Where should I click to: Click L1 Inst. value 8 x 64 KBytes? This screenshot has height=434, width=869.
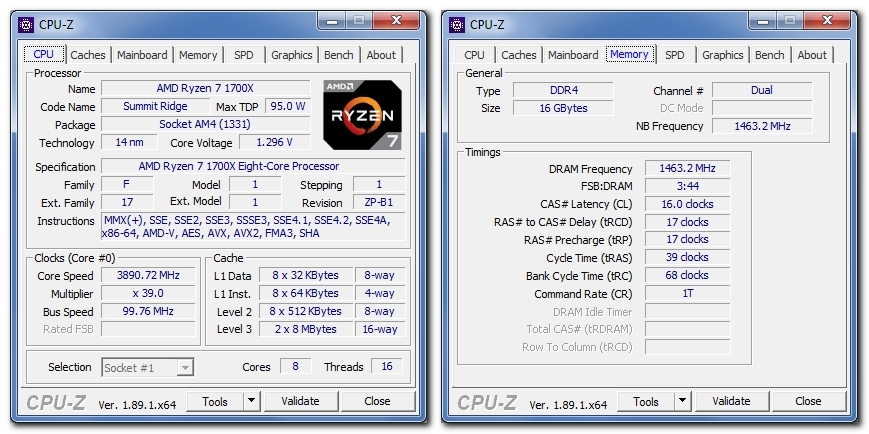[306, 293]
